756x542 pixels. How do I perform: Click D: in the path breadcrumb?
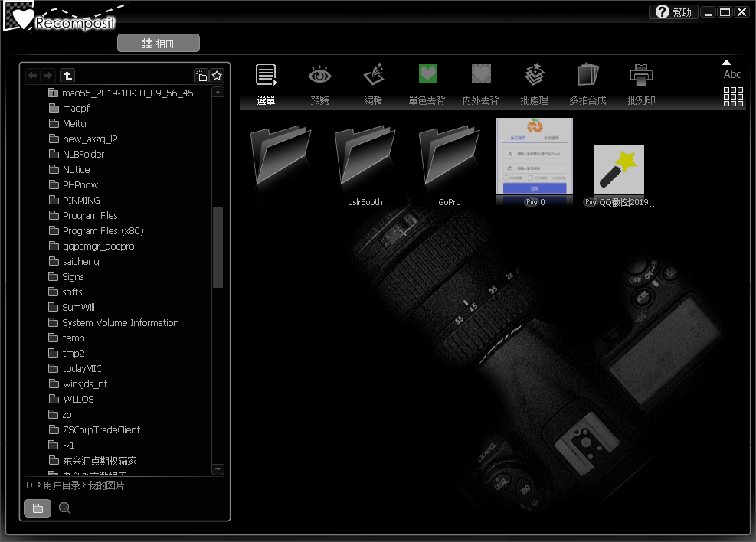pos(31,485)
